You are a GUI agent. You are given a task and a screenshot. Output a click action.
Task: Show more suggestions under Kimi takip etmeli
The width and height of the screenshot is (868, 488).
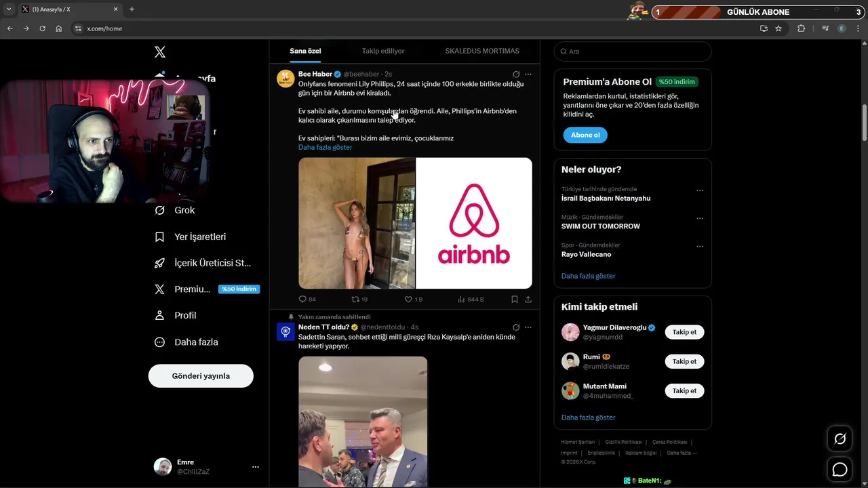(588, 418)
